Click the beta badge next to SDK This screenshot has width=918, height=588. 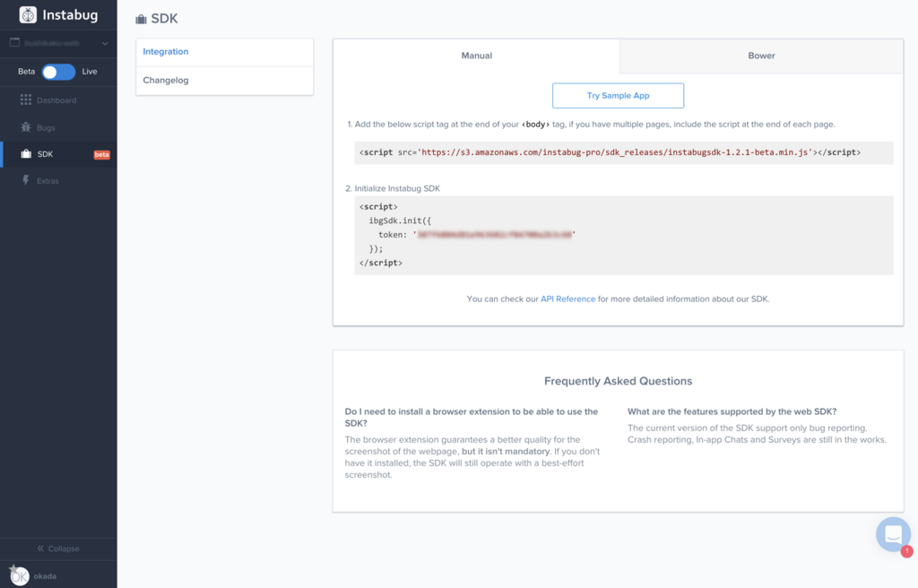(102, 154)
